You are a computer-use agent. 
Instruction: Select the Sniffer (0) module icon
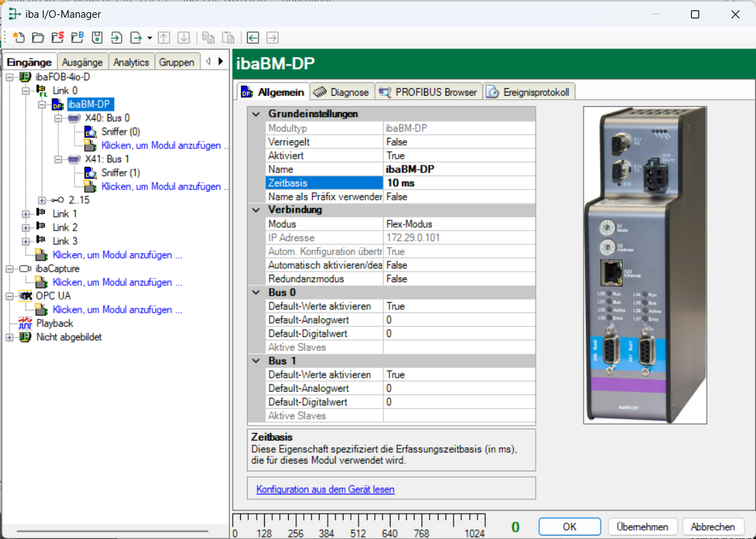(91, 131)
